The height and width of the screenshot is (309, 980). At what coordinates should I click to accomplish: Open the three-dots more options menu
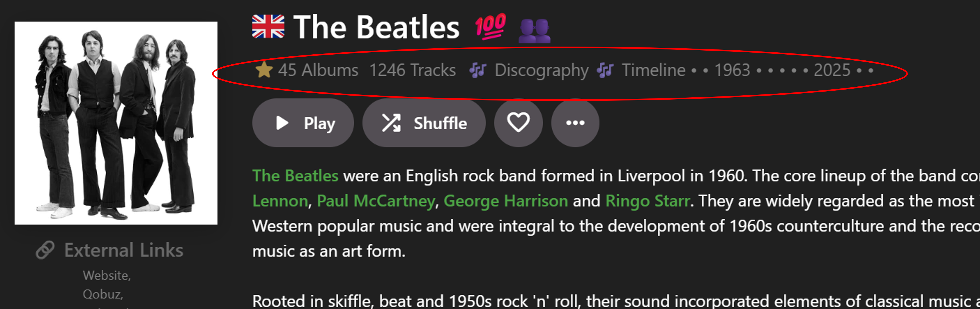coord(575,123)
